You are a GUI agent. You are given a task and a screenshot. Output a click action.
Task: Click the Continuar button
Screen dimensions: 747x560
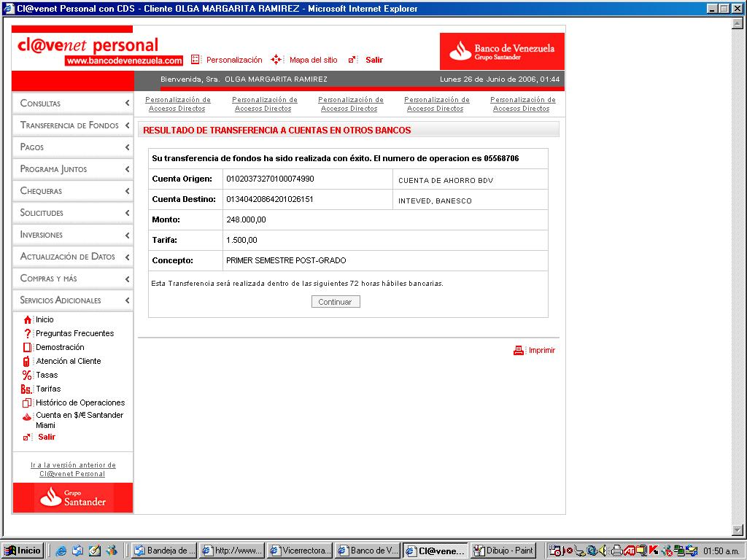click(x=336, y=302)
